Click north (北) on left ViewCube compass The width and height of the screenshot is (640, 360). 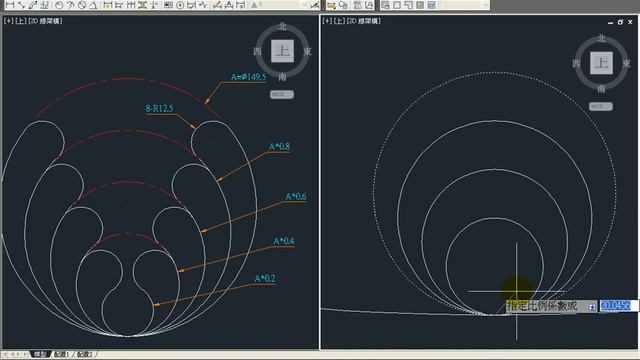pyautogui.click(x=282, y=27)
